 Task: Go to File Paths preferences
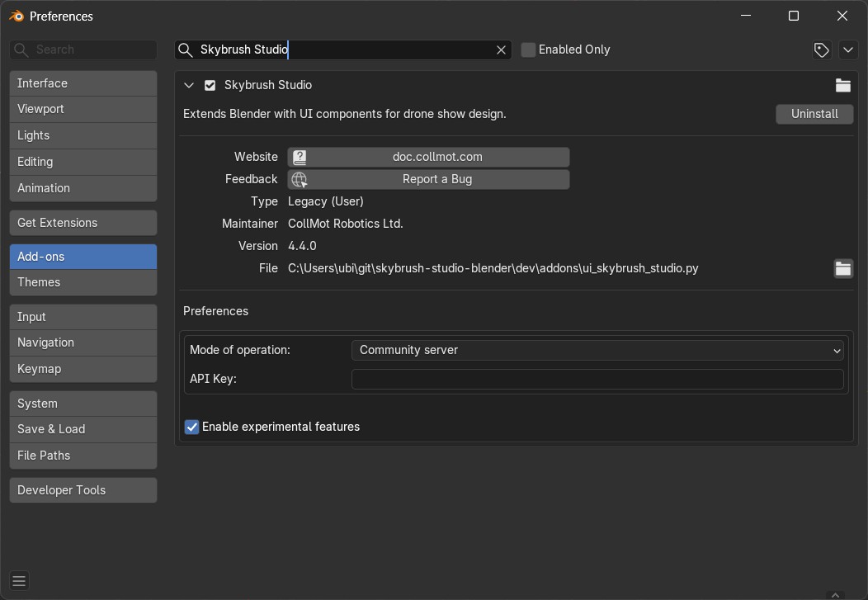pyautogui.click(x=83, y=456)
